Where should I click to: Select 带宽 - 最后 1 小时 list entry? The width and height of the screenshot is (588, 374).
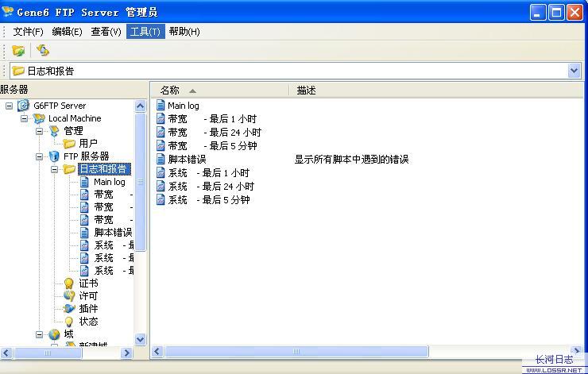pos(212,119)
